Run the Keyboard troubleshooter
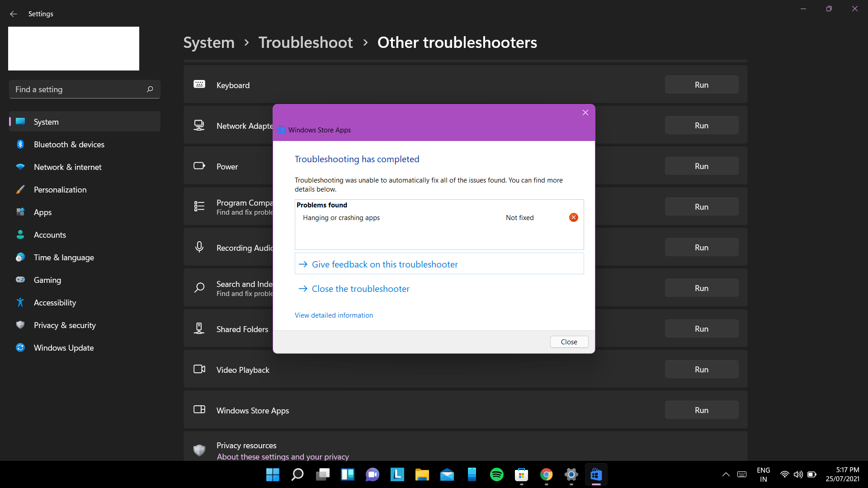This screenshot has width=868, height=488. point(701,85)
